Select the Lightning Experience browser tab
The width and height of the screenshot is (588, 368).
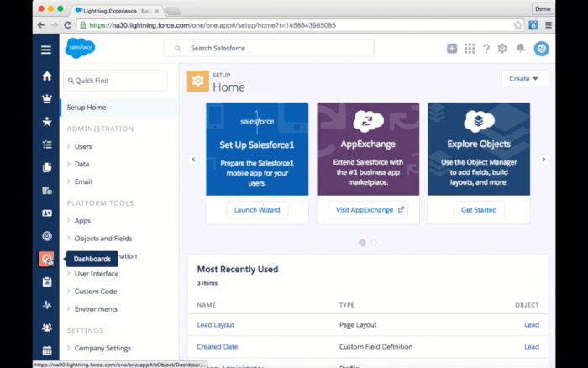116,11
